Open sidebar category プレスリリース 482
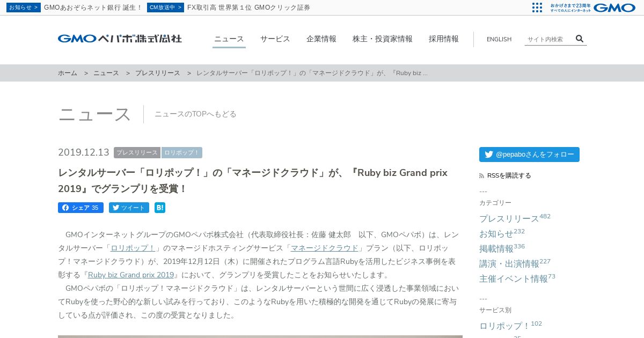 tap(515, 218)
